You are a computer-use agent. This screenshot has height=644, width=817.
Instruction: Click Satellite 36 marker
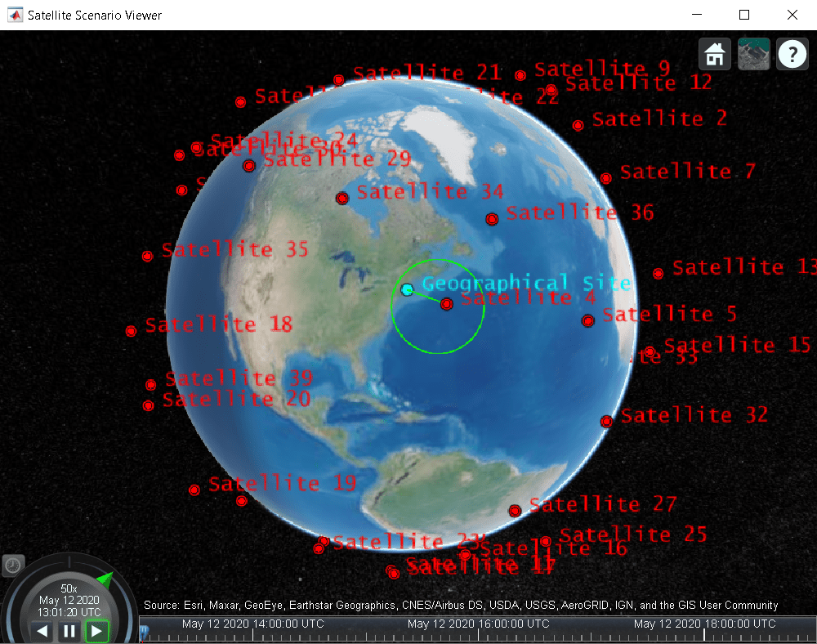(492, 219)
